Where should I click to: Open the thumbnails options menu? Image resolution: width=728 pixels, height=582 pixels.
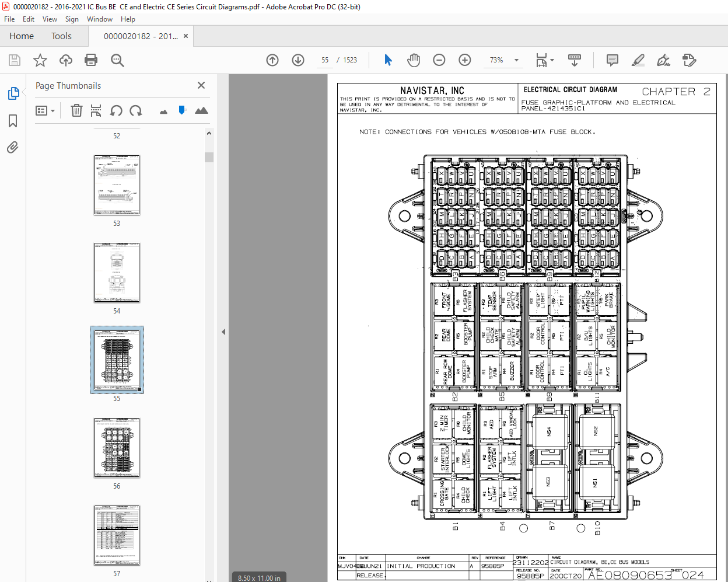coord(45,110)
